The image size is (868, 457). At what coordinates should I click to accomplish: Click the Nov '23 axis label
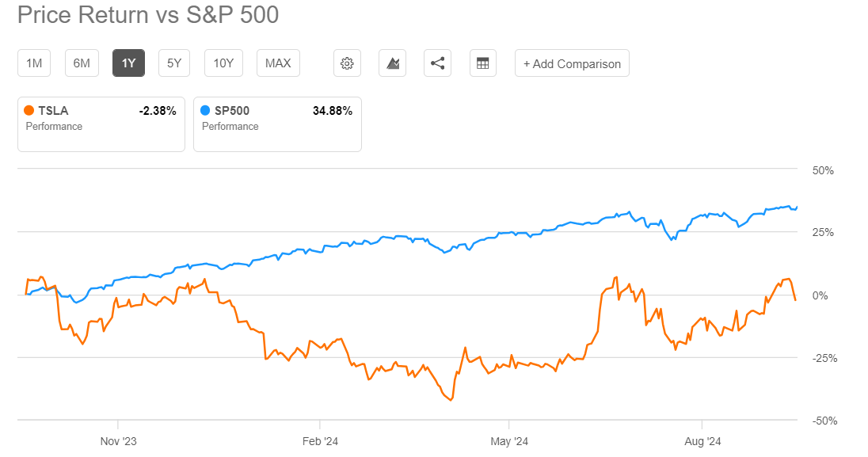[x=120, y=441]
